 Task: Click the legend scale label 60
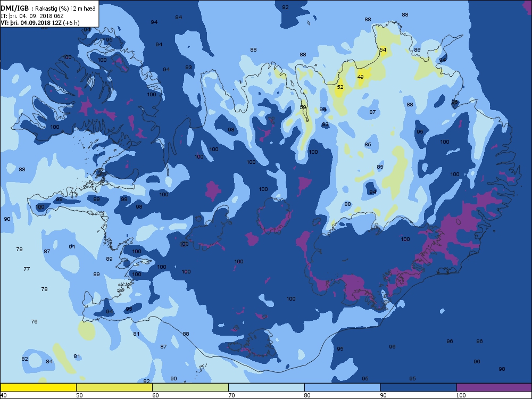pyautogui.click(x=155, y=395)
